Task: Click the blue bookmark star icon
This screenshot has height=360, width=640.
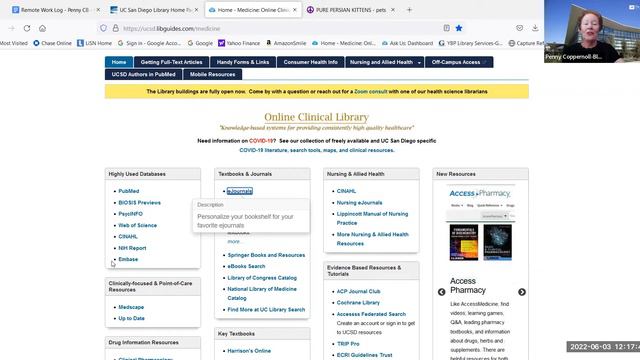Action: click(x=459, y=28)
